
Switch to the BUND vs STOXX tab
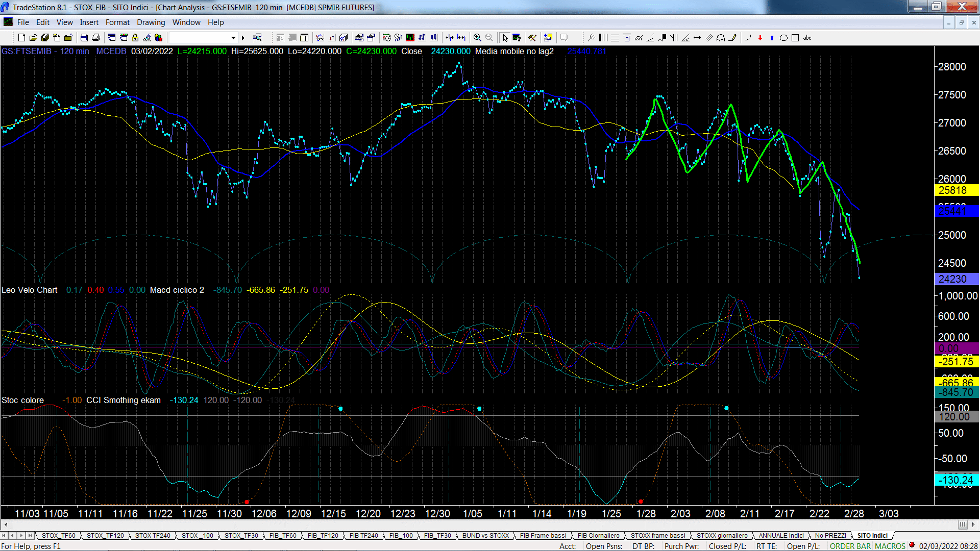pyautogui.click(x=485, y=536)
